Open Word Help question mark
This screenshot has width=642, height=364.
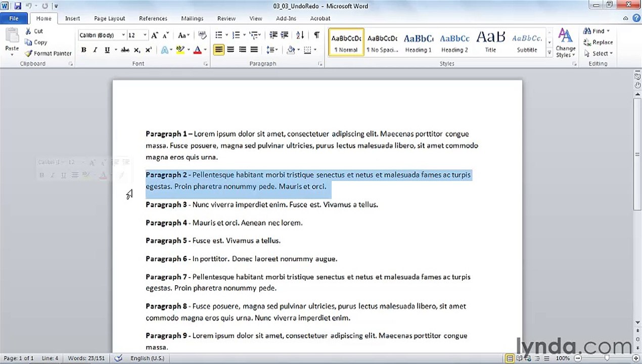coord(636,18)
